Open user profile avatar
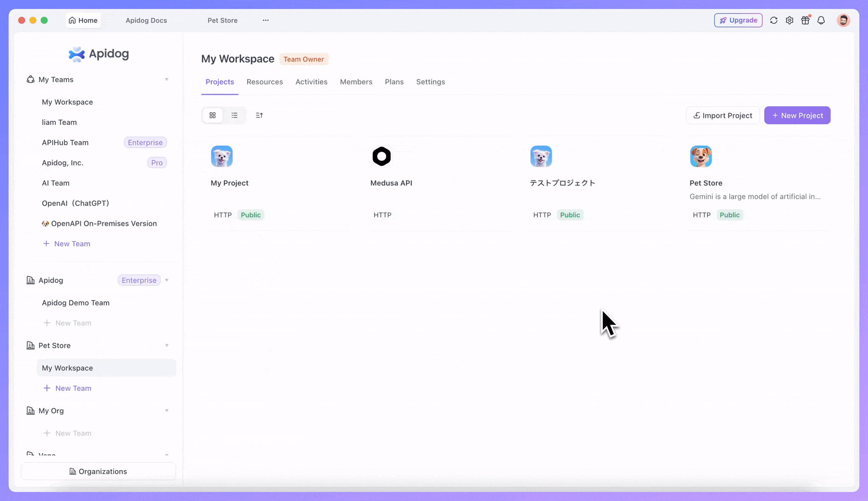Screen dimensions: 868x501 843,20
